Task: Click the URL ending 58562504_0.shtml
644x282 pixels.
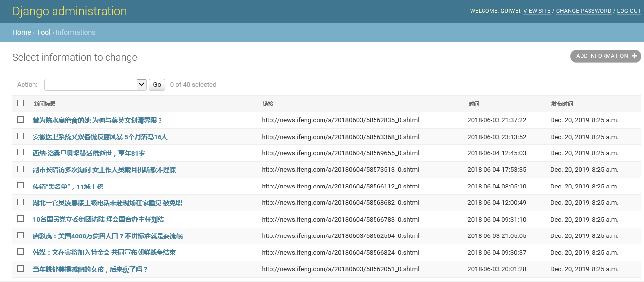Action: pyautogui.click(x=340, y=236)
